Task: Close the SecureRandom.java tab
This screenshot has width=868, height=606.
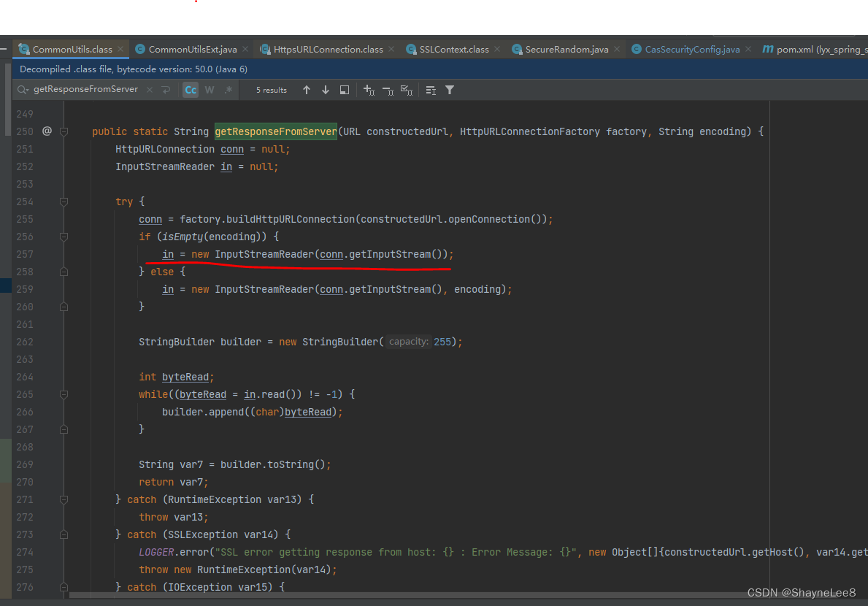Action: pyautogui.click(x=617, y=49)
